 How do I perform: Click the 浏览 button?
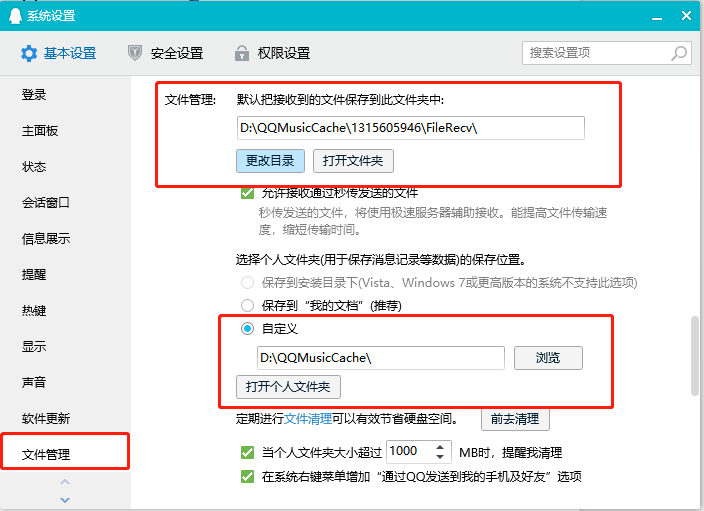click(x=548, y=358)
